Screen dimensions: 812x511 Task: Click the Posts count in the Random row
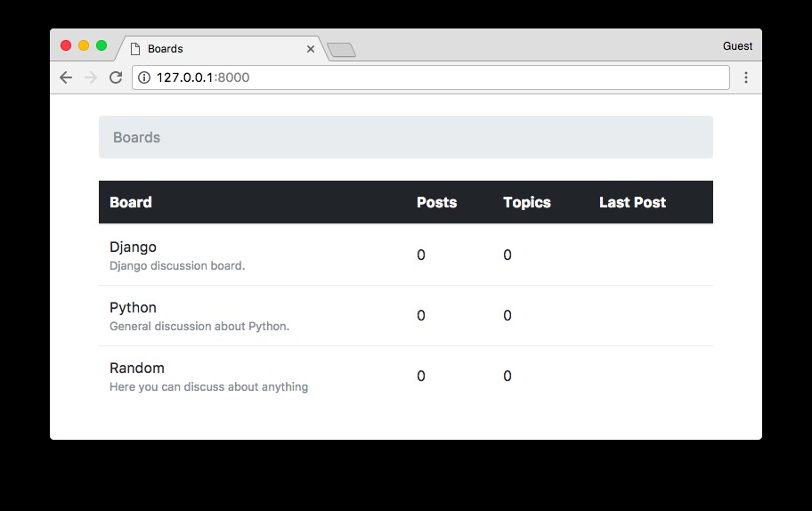click(x=421, y=376)
